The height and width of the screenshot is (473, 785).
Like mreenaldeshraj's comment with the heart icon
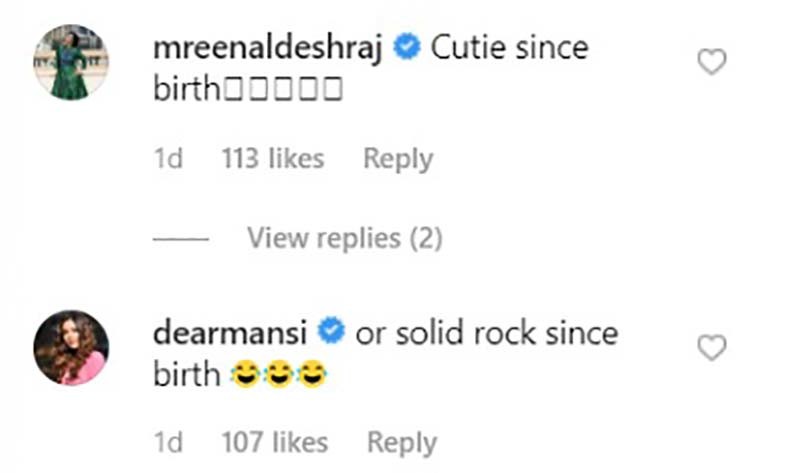click(712, 62)
